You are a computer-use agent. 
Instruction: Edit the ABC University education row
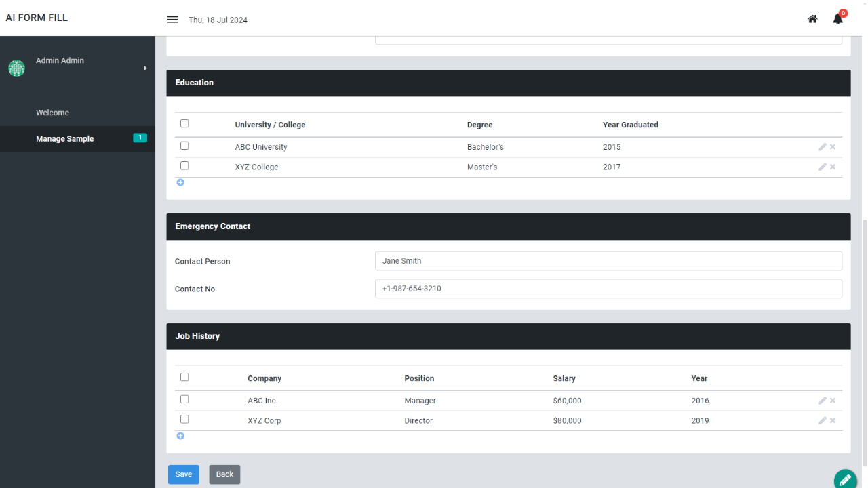[x=823, y=147]
